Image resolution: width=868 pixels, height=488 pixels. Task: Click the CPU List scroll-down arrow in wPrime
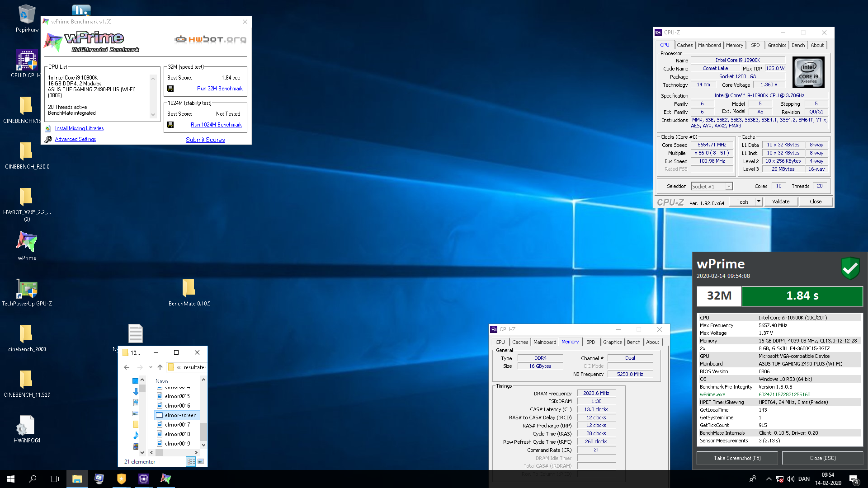click(x=153, y=115)
